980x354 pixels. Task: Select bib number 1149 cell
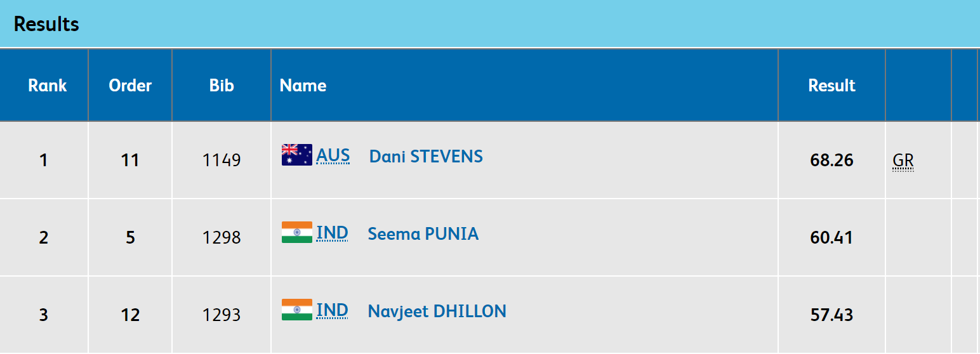[222, 160]
